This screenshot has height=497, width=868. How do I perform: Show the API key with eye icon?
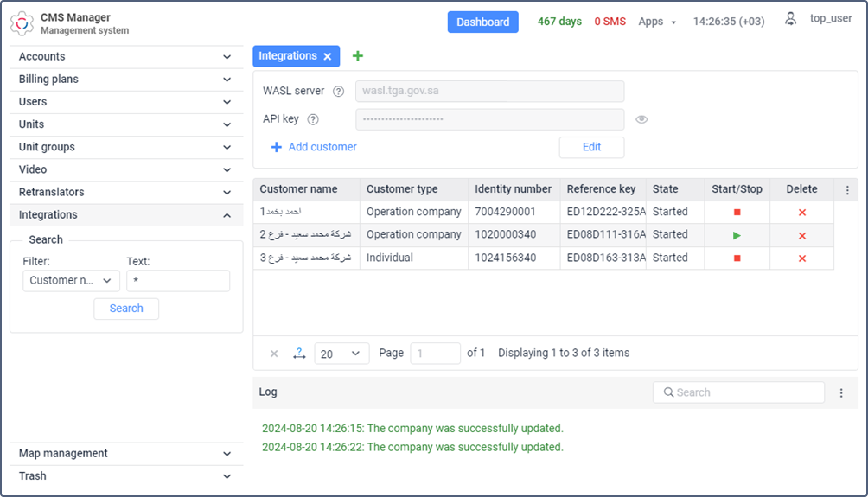point(641,119)
